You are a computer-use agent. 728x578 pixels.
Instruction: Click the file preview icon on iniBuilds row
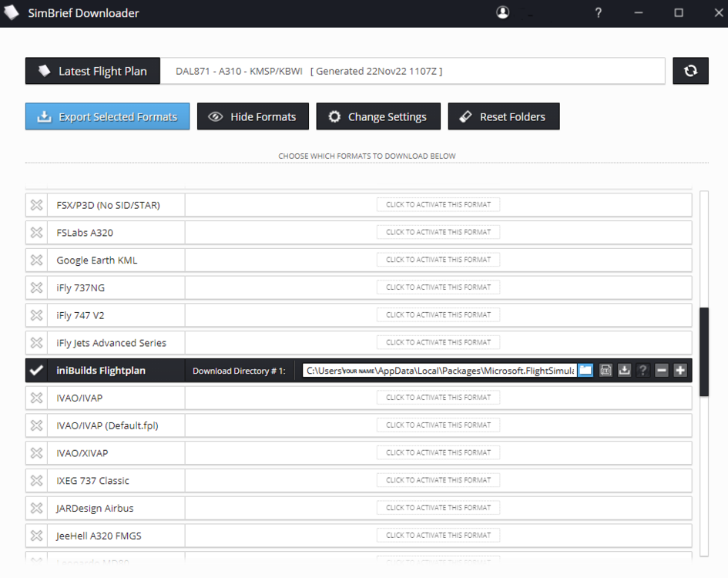(605, 370)
